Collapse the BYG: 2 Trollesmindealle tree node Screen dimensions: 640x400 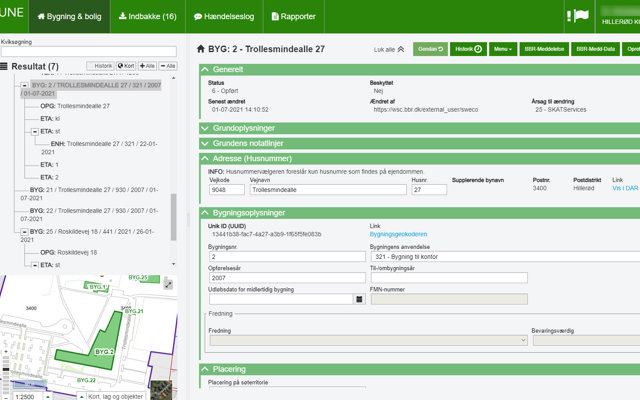pyautogui.click(x=24, y=87)
